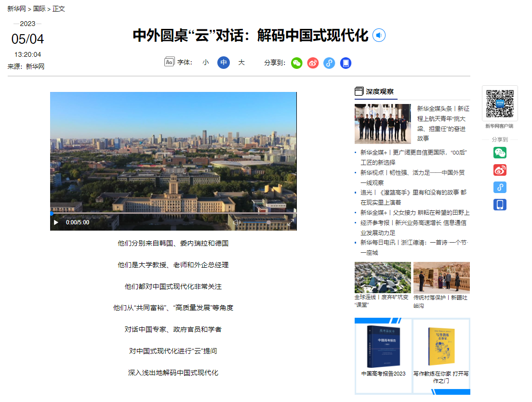
Task: Click the 中国高考报告2023 book cover
Action: (x=384, y=347)
